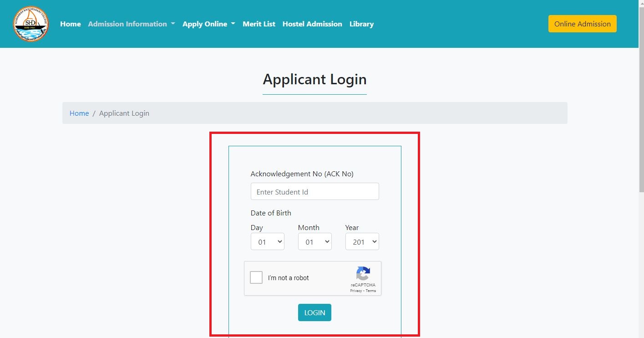Open the Month dropdown for date of birth
This screenshot has height=338, width=644.
click(x=314, y=242)
